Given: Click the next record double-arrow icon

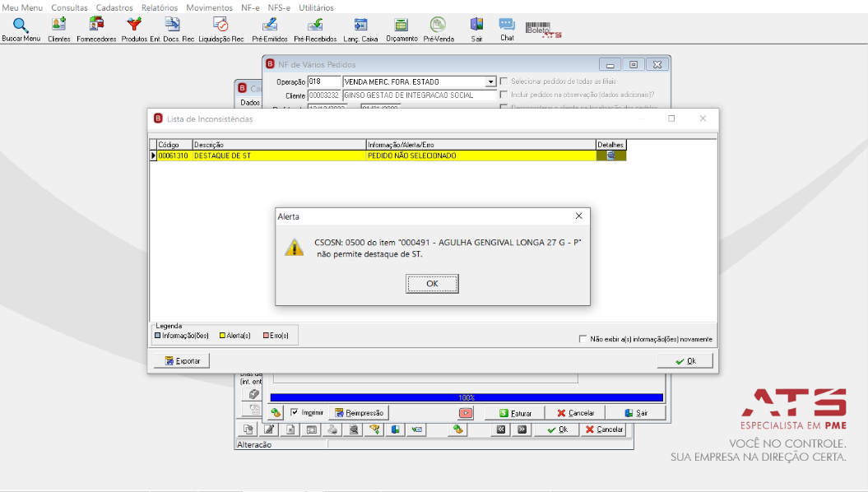Looking at the screenshot, I should 522,429.
